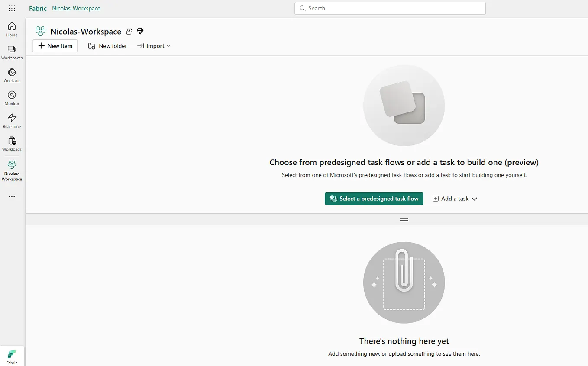
Task: Click the Fabric link in the header
Action: point(38,8)
